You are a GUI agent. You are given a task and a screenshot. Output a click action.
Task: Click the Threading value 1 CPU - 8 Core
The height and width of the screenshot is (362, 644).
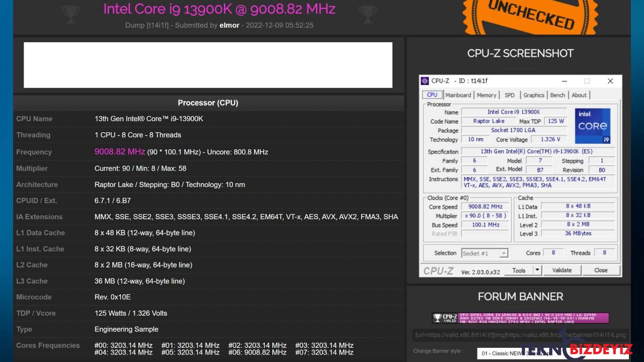pos(138,135)
